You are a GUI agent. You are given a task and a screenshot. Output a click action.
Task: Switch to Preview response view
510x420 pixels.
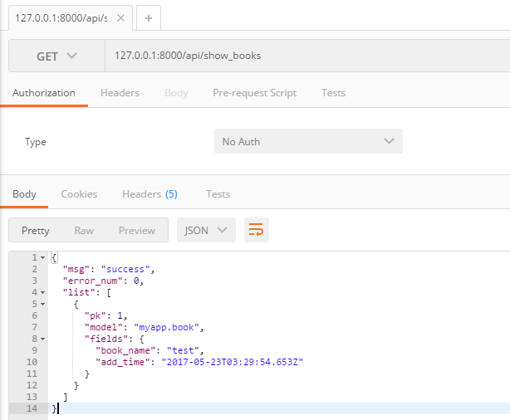(136, 230)
